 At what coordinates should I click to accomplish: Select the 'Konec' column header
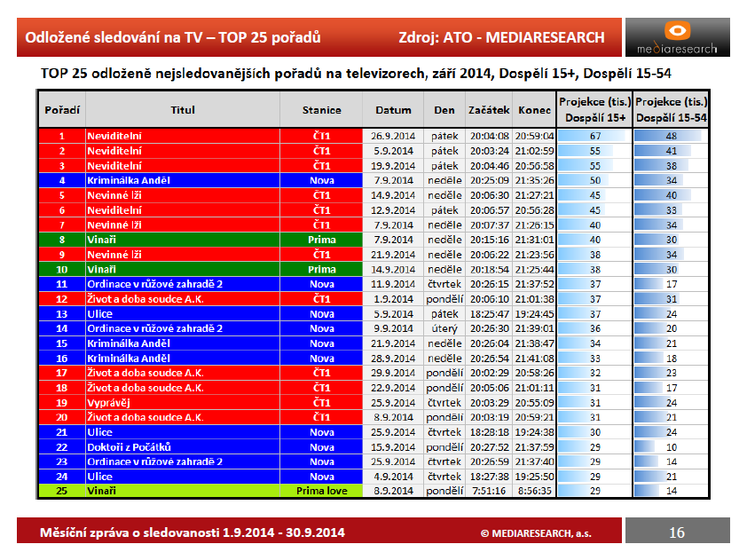click(535, 110)
